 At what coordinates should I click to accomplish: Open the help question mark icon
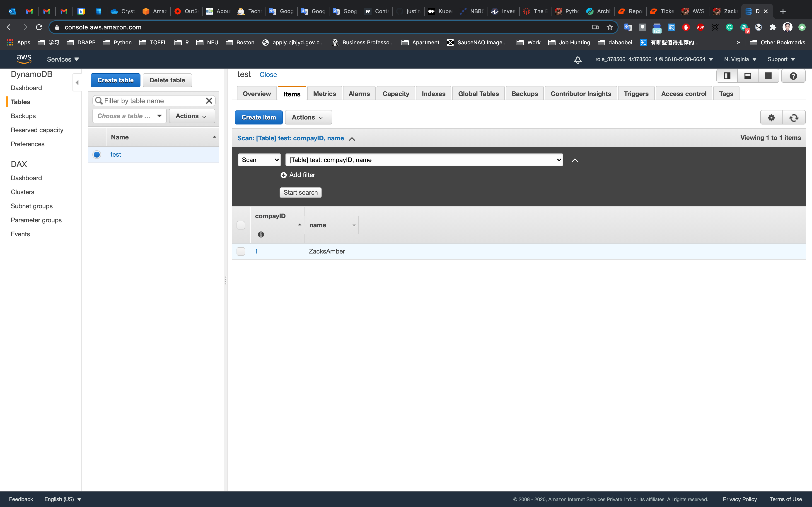793,76
